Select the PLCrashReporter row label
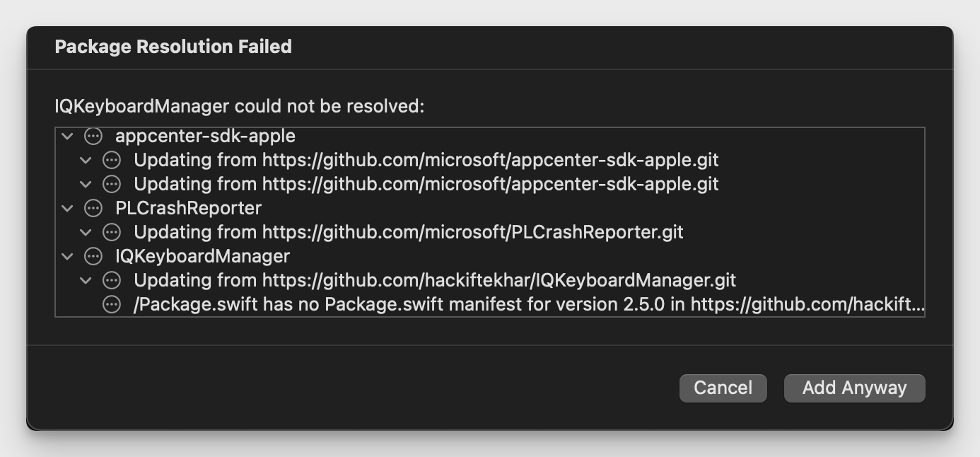The width and height of the screenshot is (980, 457). 188,208
